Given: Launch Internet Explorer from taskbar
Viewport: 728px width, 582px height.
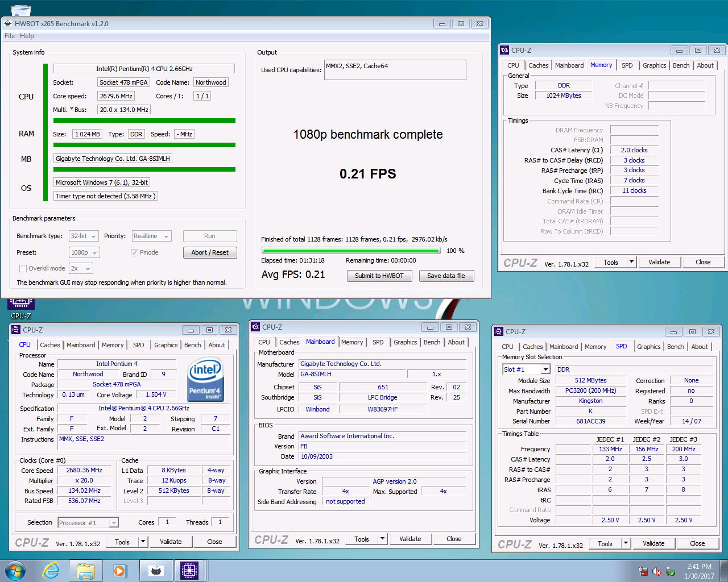Looking at the screenshot, I should [x=51, y=570].
